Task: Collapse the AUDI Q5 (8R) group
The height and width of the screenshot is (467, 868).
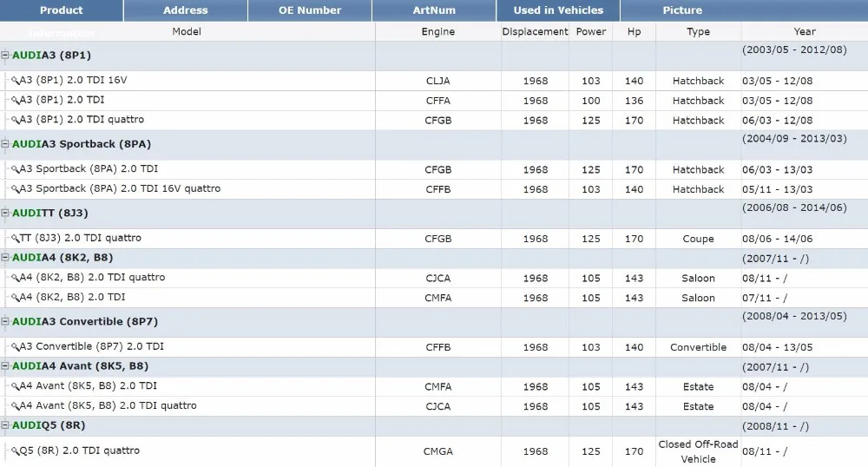Action: (x=5, y=425)
